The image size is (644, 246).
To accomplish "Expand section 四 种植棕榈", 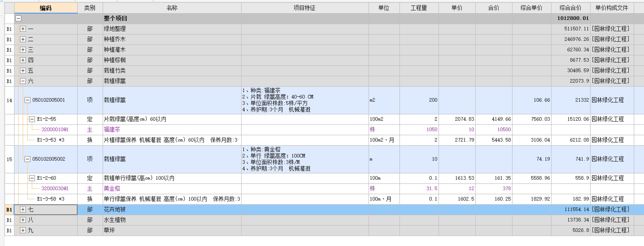I will [x=23, y=60].
